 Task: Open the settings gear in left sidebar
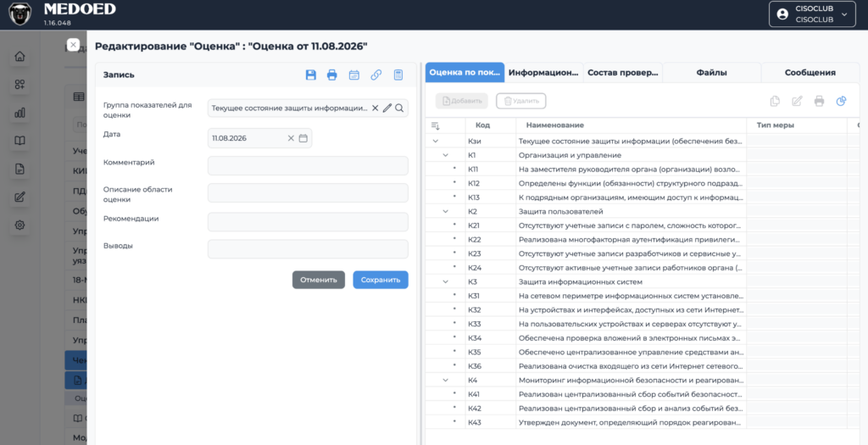[20, 225]
